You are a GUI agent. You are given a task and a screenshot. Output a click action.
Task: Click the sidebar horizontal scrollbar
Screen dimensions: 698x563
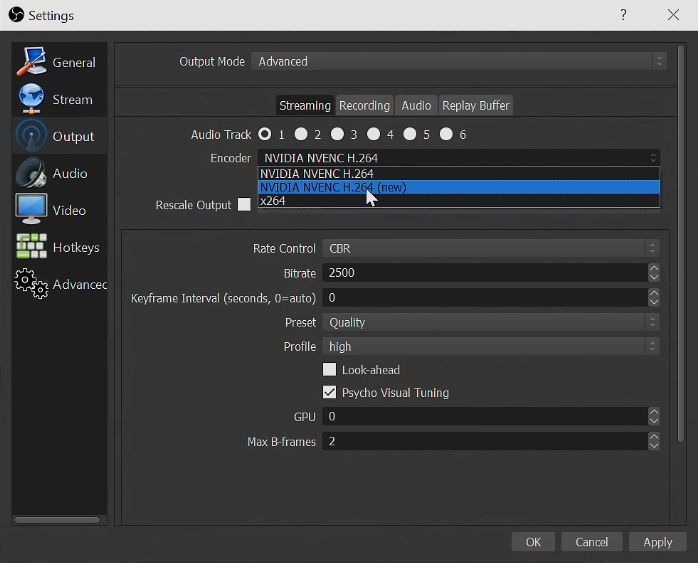pyautogui.click(x=57, y=519)
